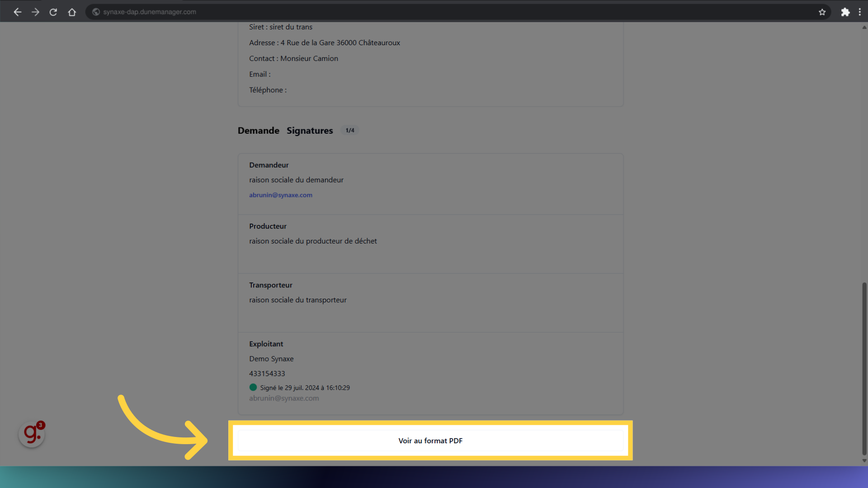Click the browser back arrow
This screenshot has width=868, height=488.
17,12
